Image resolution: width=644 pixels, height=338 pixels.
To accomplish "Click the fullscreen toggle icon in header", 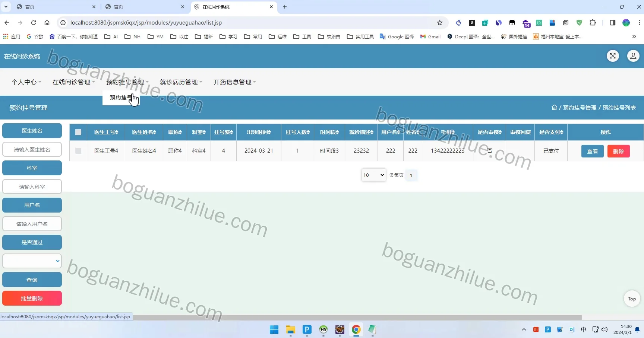I will (613, 56).
